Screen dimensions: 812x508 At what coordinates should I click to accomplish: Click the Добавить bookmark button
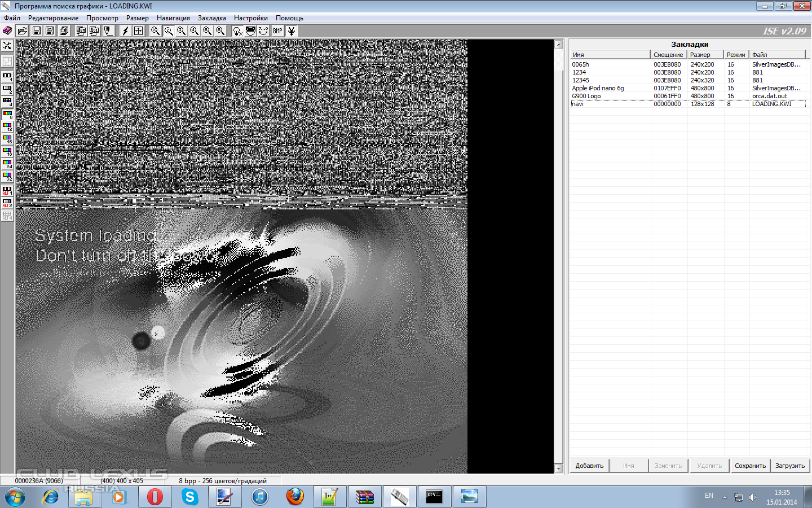tap(589, 466)
